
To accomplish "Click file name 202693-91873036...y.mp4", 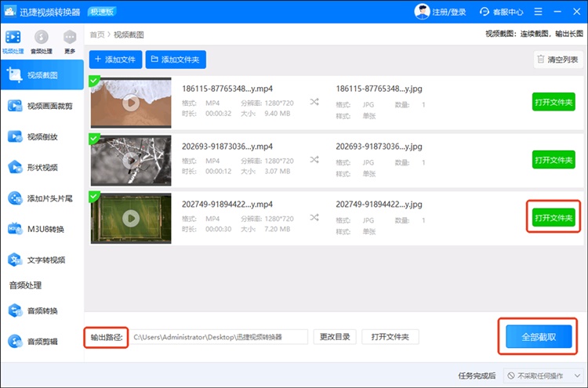I will (x=227, y=147).
